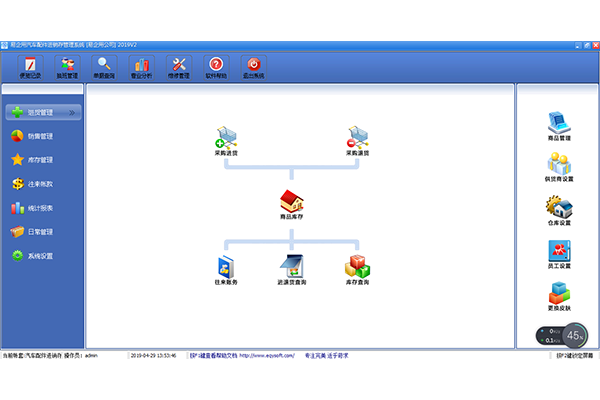The height and width of the screenshot is (400, 600).
Task: Select the folder daily management (日常管理) item
Action: pos(32,232)
